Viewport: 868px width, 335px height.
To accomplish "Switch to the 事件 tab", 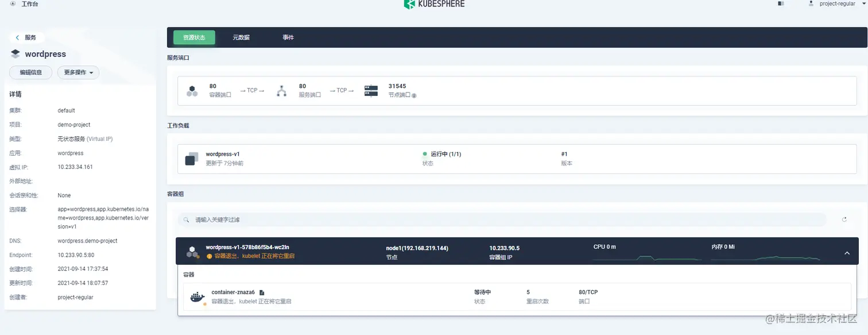I will click(x=288, y=37).
